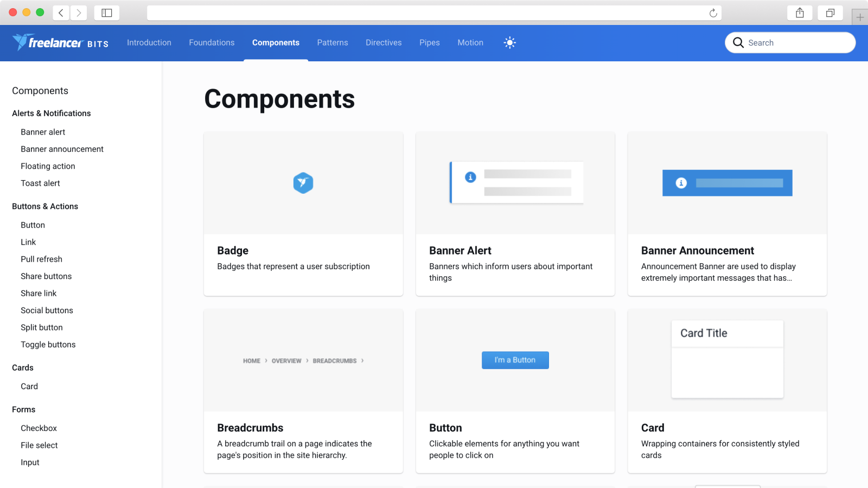
Task: Click the Alerts & Notifications section heading
Action: point(52,113)
